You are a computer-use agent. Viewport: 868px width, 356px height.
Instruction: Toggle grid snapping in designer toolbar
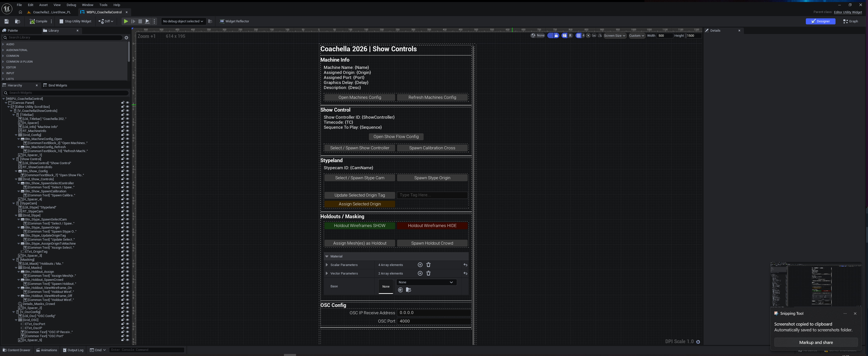578,35
